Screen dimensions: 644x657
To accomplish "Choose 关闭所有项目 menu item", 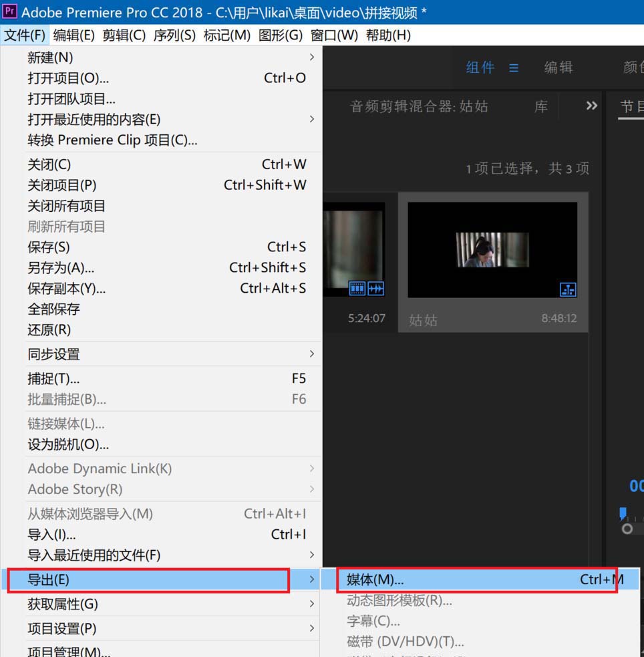I will click(x=162, y=206).
